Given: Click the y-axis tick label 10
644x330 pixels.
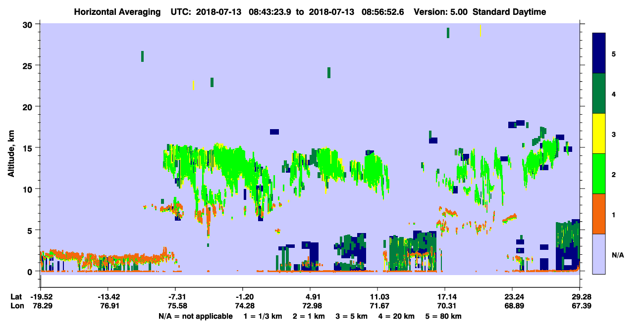Looking at the screenshot, I should pyautogui.click(x=28, y=189).
